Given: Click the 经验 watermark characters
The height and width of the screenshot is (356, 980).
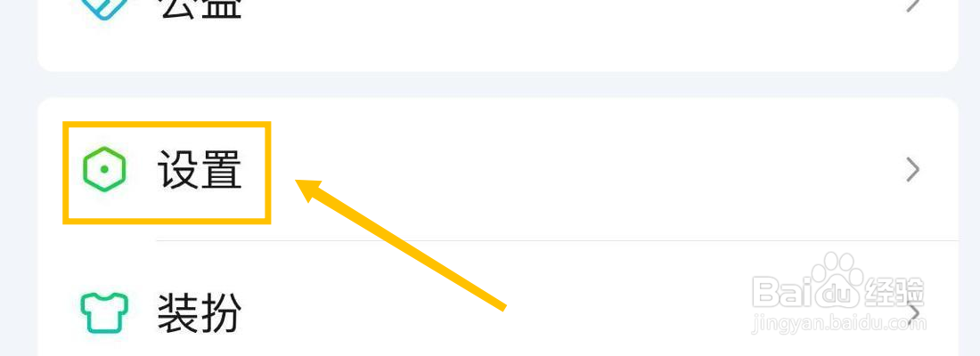Looking at the screenshot, I should tap(894, 291).
